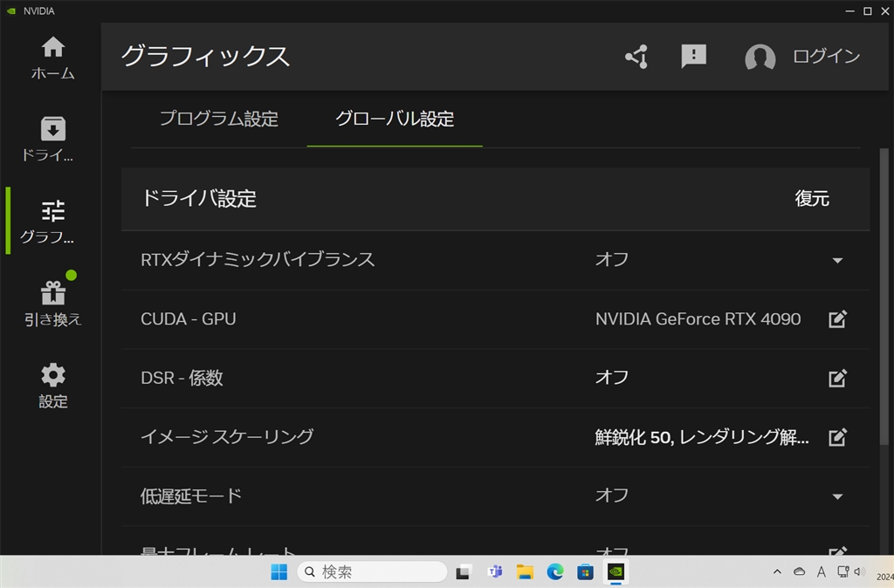Select the グラフィックス sidebar item

52,222
